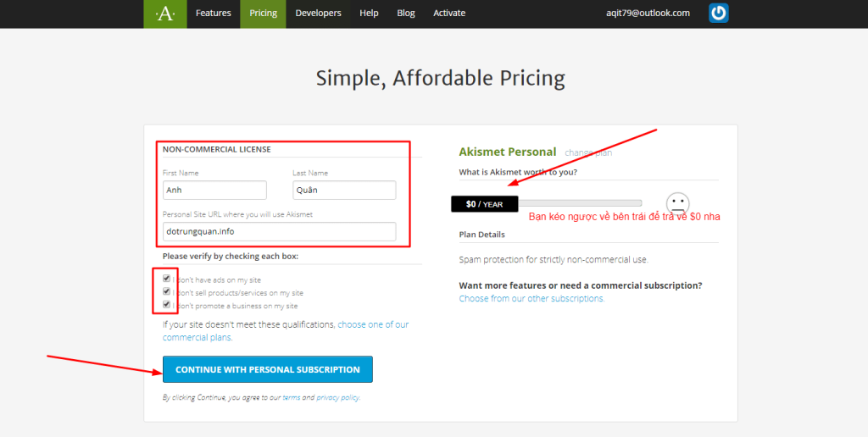This screenshot has width=868, height=437.
Task: Toggle "I don't promote a business" checkbox
Action: click(x=167, y=305)
